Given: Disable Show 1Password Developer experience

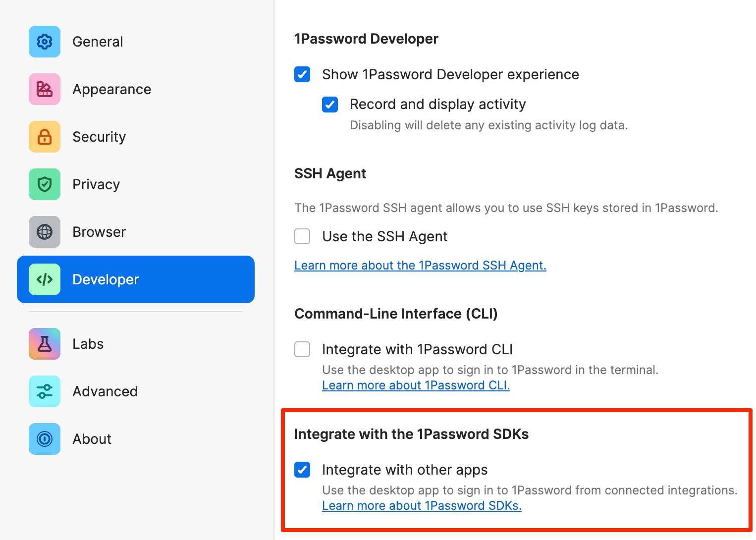Looking at the screenshot, I should 302,74.
